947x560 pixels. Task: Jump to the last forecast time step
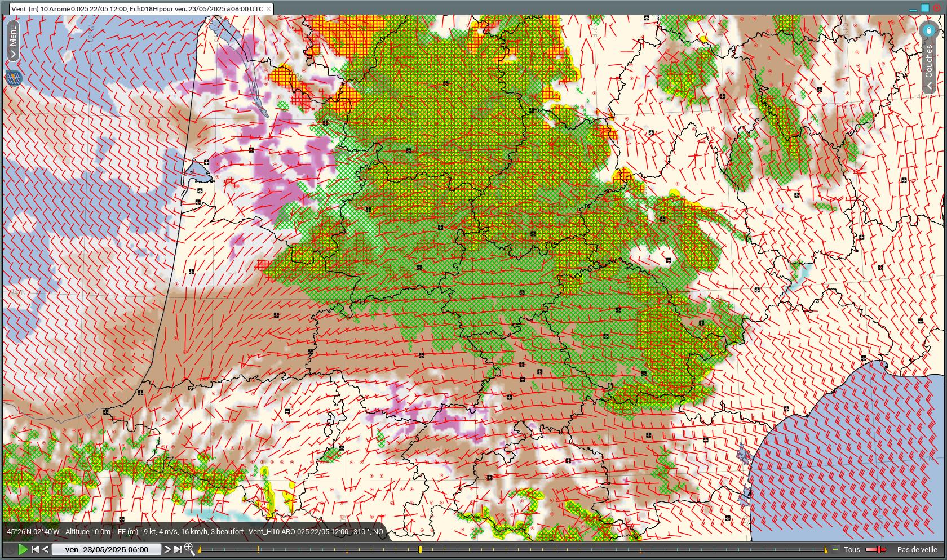point(178,549)
